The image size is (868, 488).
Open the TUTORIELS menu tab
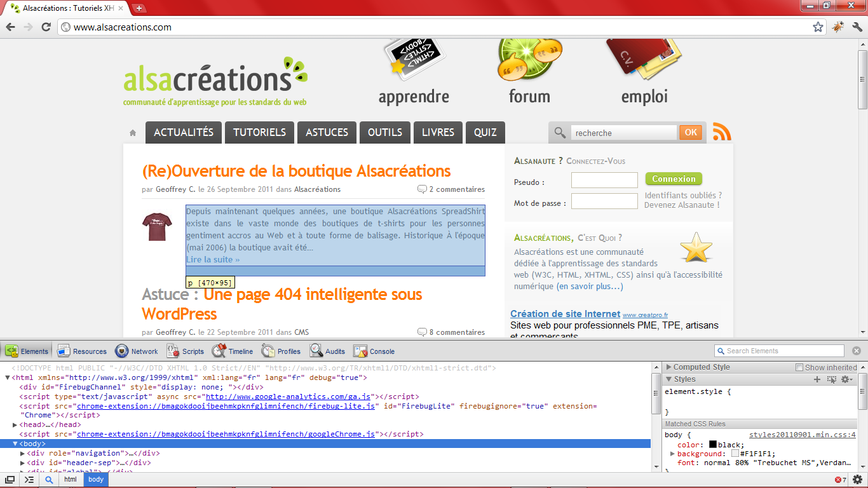click(259, 132)
